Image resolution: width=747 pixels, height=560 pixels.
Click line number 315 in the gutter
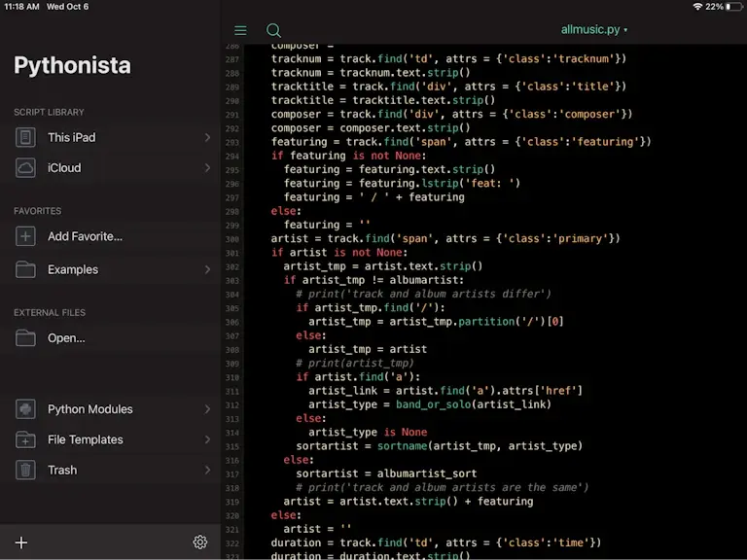232,446
